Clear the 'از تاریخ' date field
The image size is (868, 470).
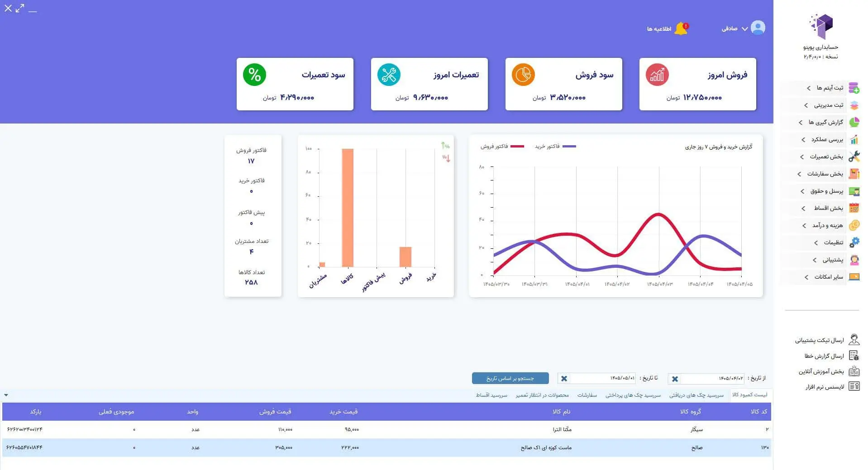click(675, 379)
